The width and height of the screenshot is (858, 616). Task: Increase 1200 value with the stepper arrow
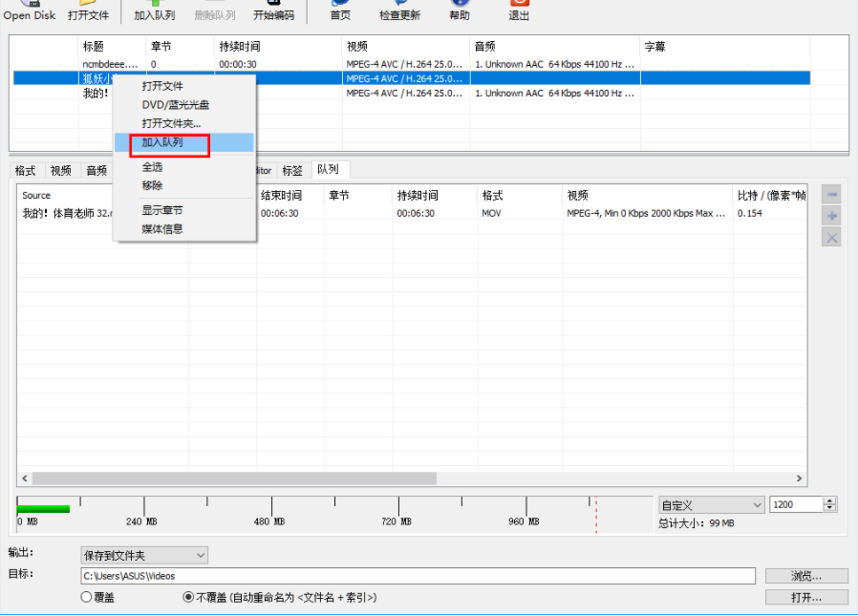pyautogui.click(x=829, y=499)
